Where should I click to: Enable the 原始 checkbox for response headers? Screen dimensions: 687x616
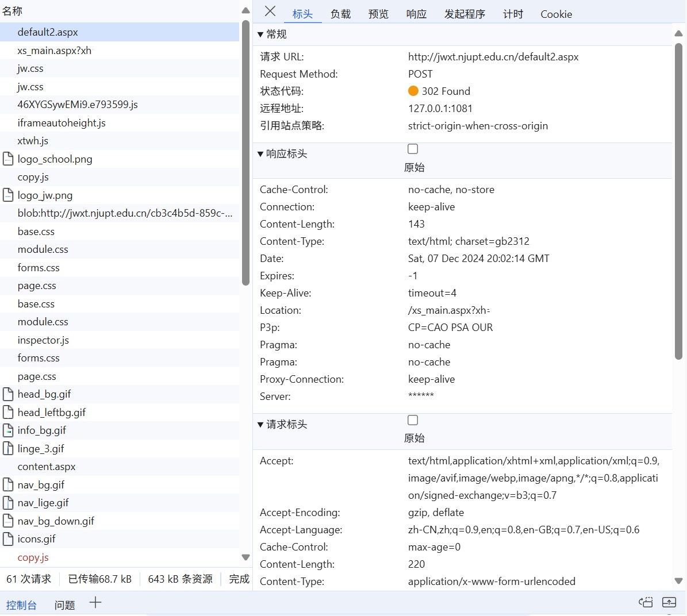tap(413, 149)
